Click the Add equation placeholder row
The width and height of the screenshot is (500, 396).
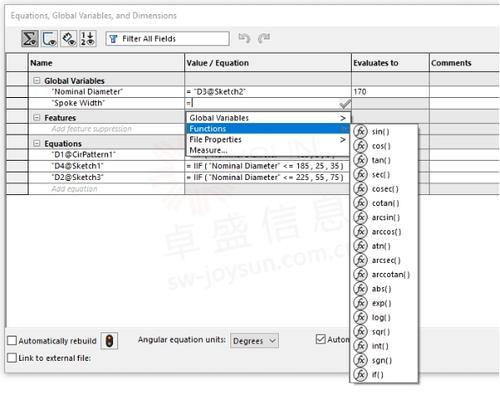coord(74,189)
